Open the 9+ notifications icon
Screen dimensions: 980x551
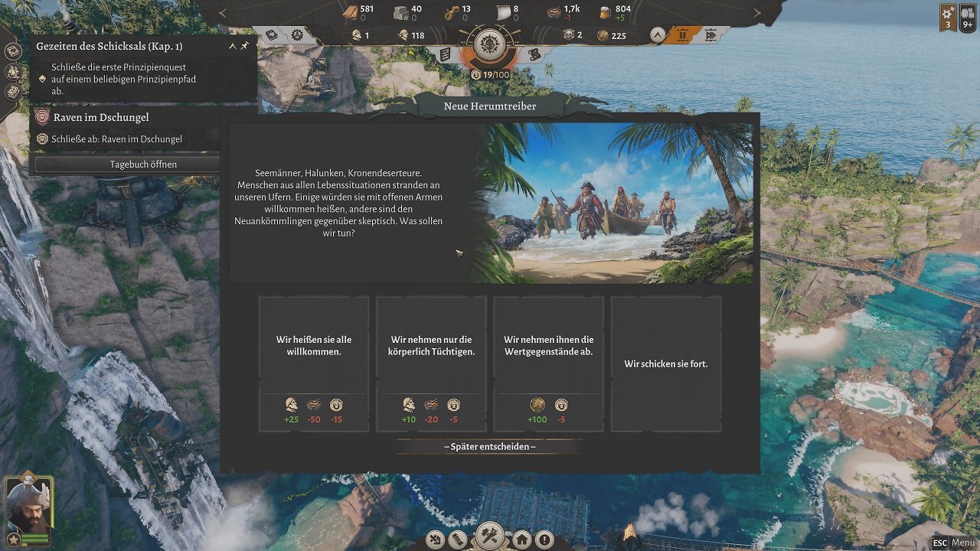968,17
